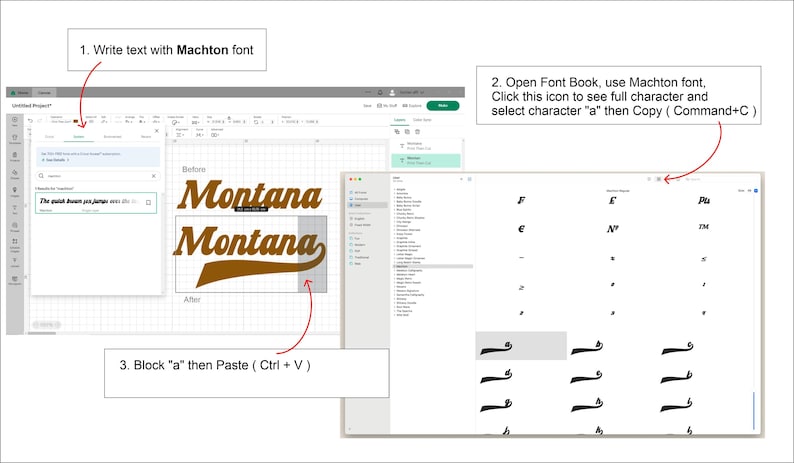Click the magnifier in the font search
The image size is (794, 463).
coord(42,176)
